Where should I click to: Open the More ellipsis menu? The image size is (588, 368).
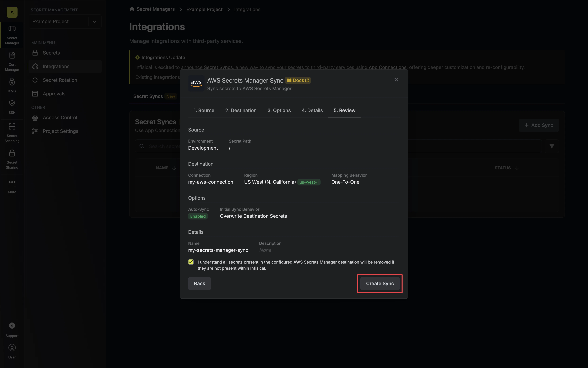(12, 182)
